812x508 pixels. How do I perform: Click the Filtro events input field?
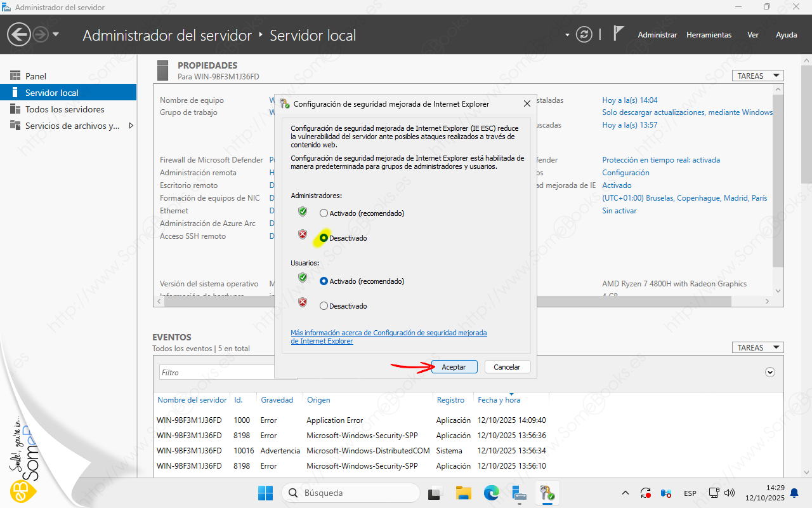tap(216, 373)
